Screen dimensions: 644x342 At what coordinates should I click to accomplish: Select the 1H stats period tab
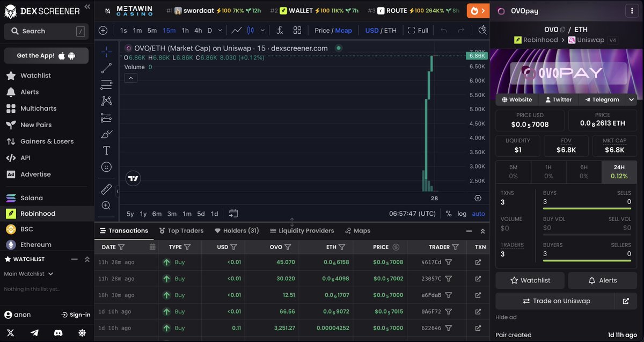pos(548,172)
